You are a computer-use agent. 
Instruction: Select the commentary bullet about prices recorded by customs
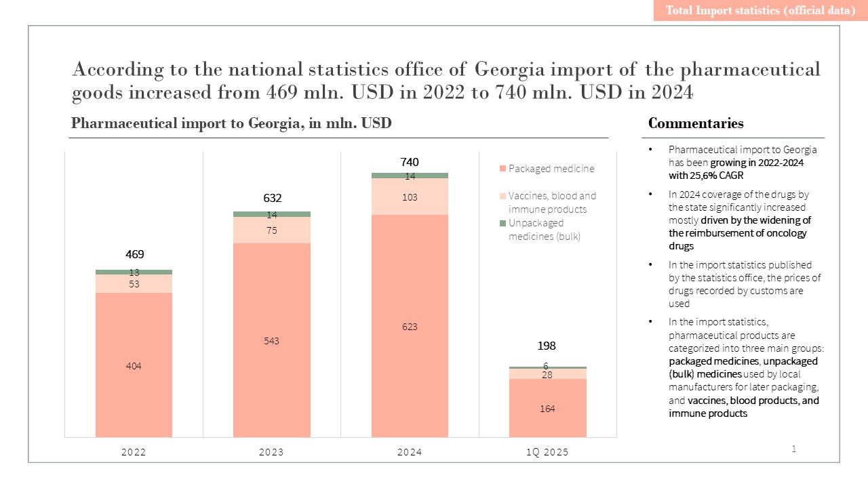[x=745, y=284]
